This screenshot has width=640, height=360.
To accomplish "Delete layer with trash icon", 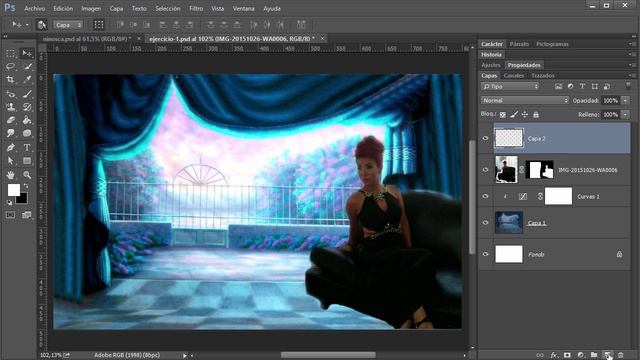I will click(x=621, y=355).
